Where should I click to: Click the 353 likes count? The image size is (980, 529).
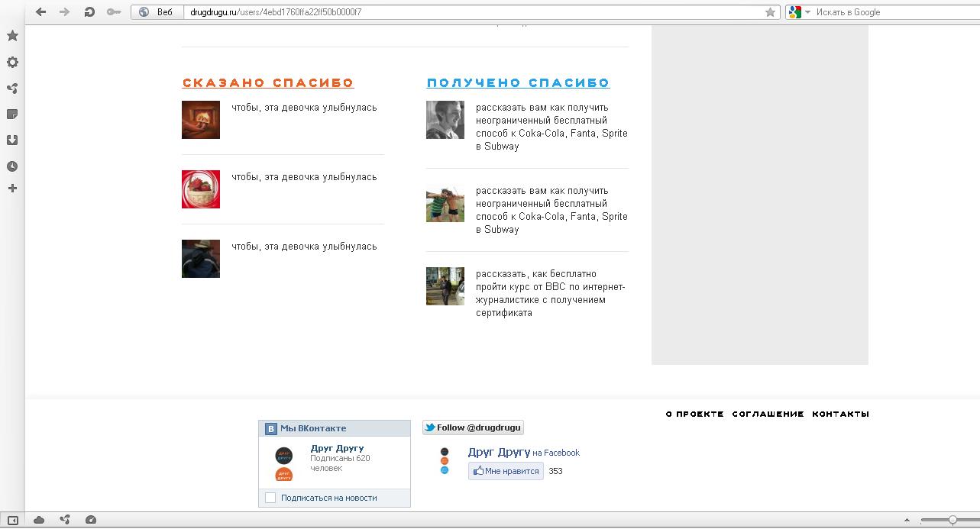(x=555, y=471)
